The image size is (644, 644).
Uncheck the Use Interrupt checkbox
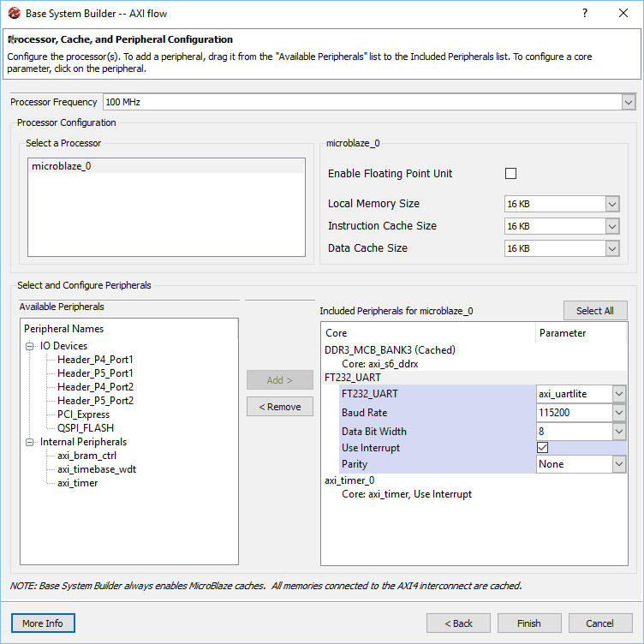[x=542, y=448]
